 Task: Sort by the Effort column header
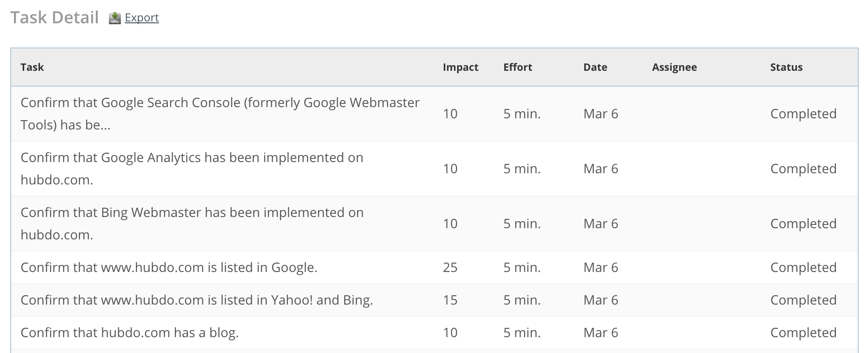pos(518,67)
